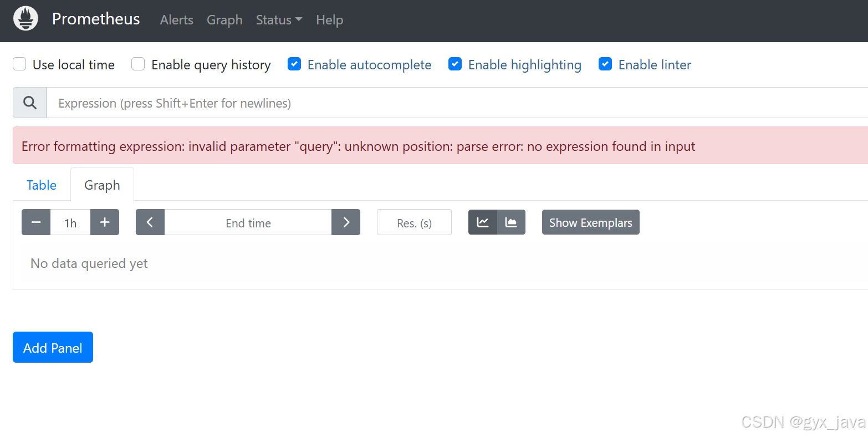
Task: Click the red parse error message
Action: tap(358, 146)
